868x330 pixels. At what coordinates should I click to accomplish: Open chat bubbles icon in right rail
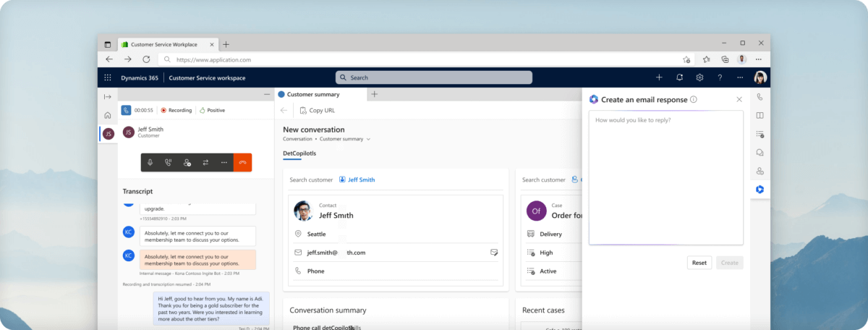coord(759,153)
